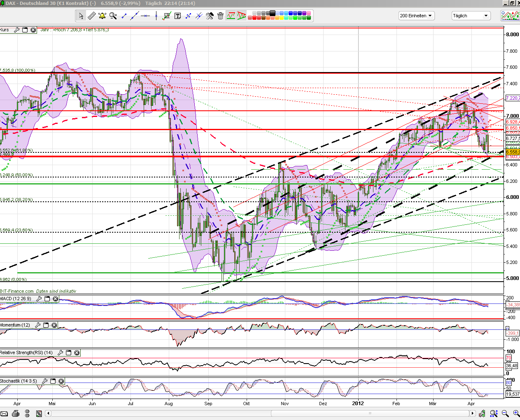Click the green export chart icon
This screenshot has width=520, height=420.
[482, 413]
